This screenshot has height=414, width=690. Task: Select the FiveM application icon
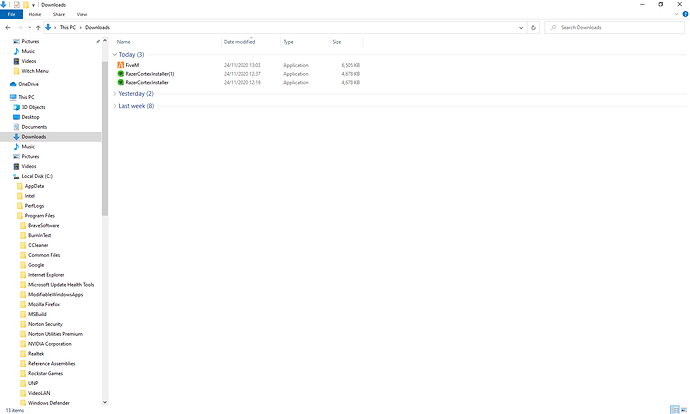point(121,65)
